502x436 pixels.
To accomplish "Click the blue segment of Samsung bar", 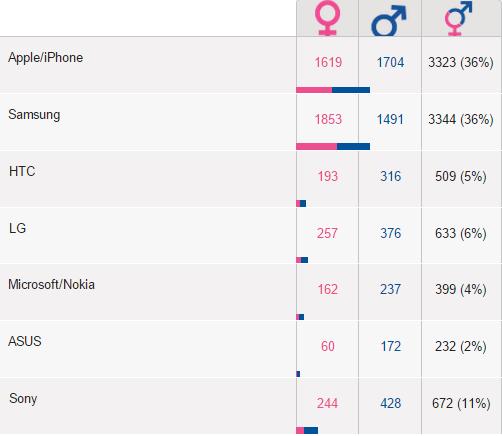I will tap(353, 147).
